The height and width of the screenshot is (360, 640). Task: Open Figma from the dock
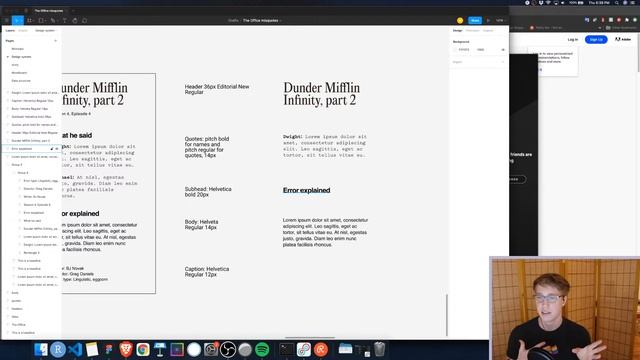tap(109, 350)
